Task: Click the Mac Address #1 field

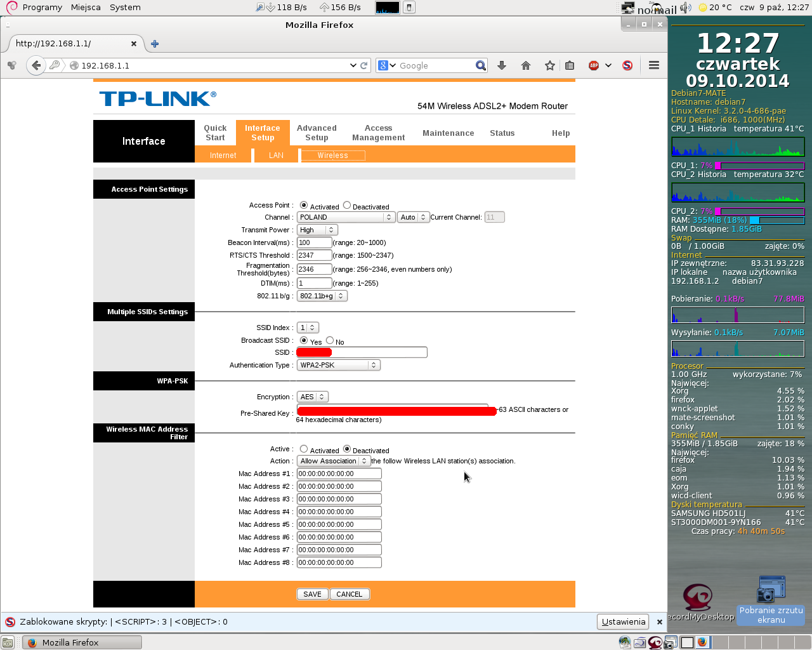Action: [x=339, y=474]
